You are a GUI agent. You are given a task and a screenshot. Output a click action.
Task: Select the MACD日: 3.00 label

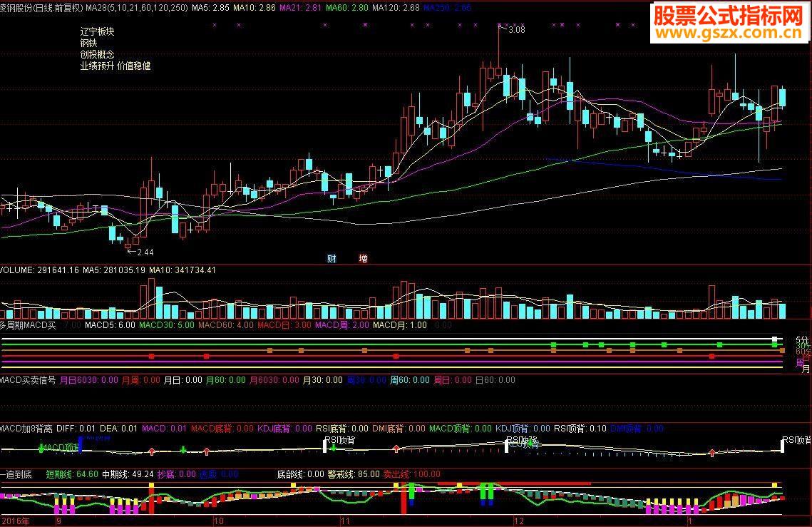click(x=284, y=325)
